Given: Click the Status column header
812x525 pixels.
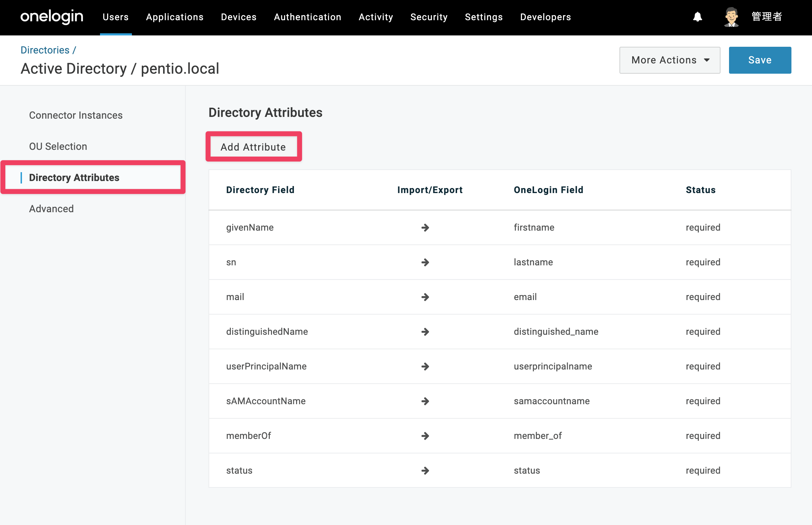Looking at the screenshot, I should coord(701,190).
